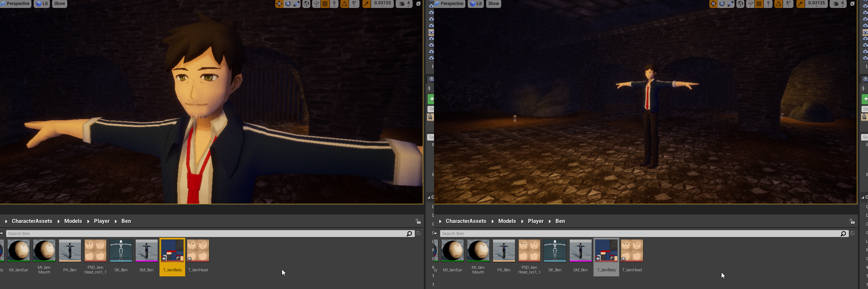The width and height of the screenshot is (868, 289).
Task: Open the Perspective menu in left viewport
Action: click(15, 4)
